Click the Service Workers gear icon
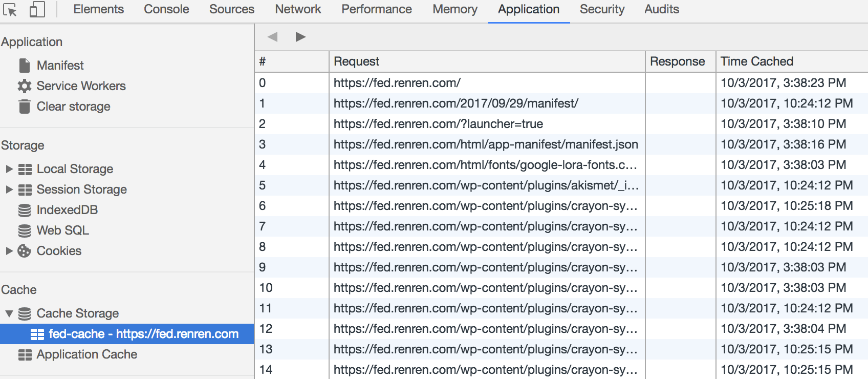Screen dimensions: 868x379 coord(24,86)
